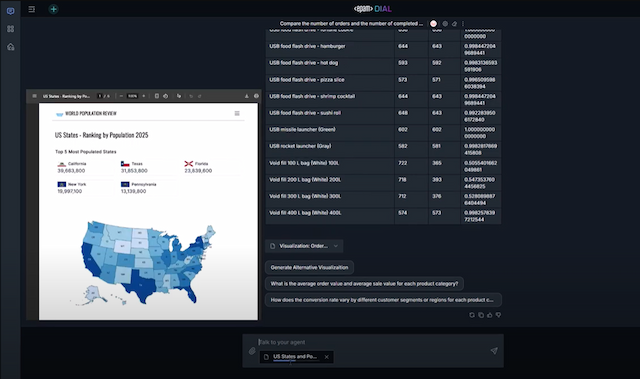Viewport: 640px width, 379px height.
Task: Go to home icon in left sidebar
Action: tap(11, 47)
